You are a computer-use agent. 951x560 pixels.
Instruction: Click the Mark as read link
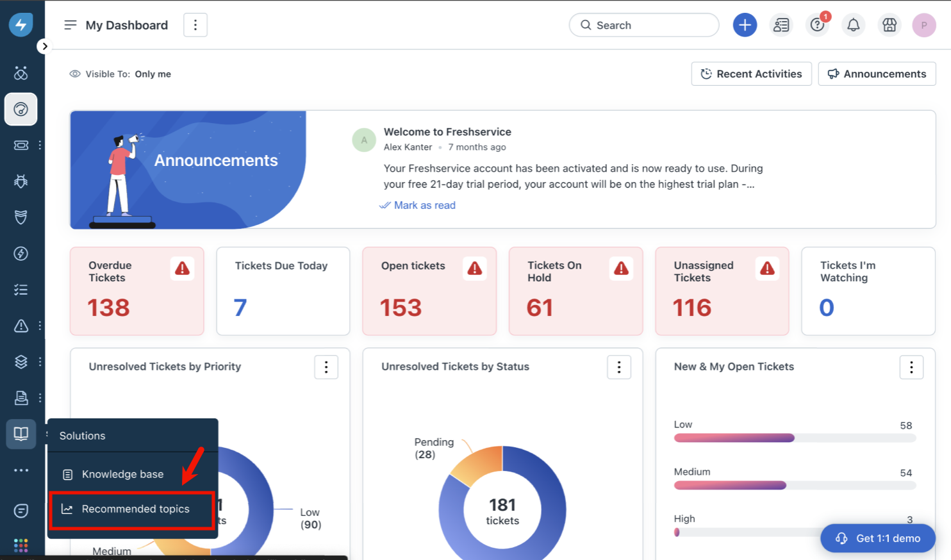(418, 205)
